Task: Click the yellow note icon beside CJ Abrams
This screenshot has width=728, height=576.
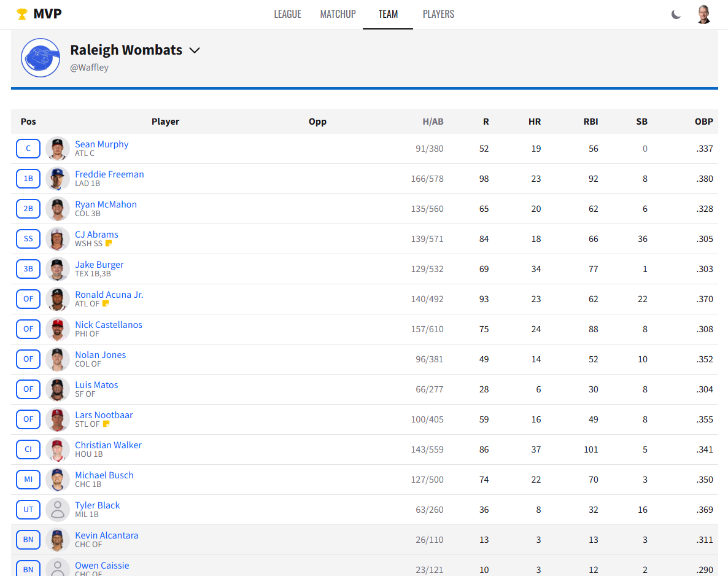Action: (x=109, y=244)
